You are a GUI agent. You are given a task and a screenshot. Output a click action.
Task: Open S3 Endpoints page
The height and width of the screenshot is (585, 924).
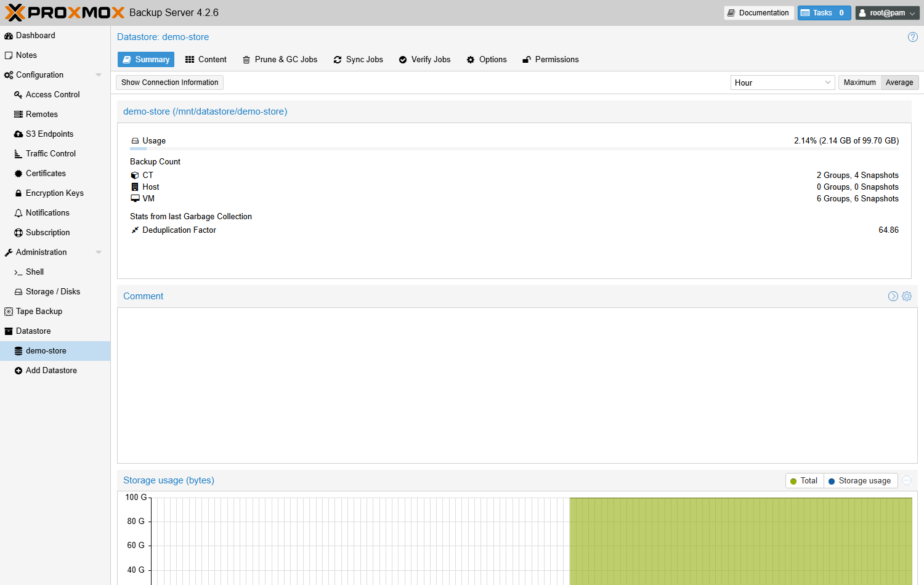(x=55, y=134)
